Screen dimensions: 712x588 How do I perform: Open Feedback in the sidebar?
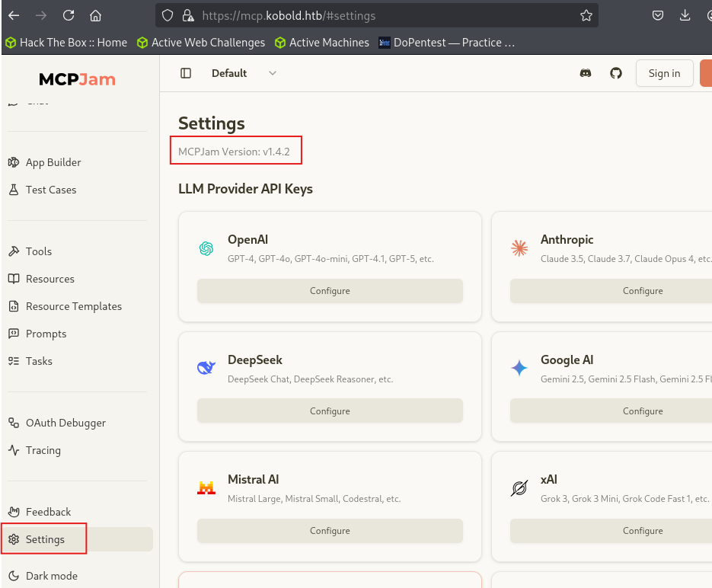point(40,512)
